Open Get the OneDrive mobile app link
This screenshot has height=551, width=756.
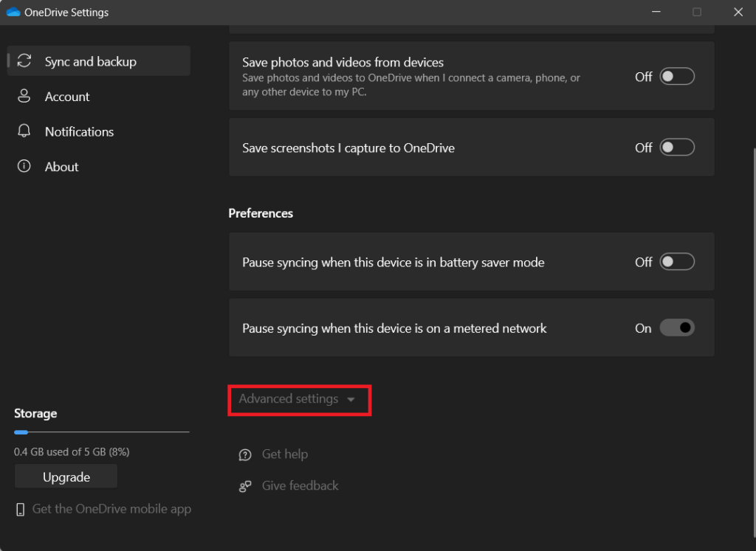111,509
